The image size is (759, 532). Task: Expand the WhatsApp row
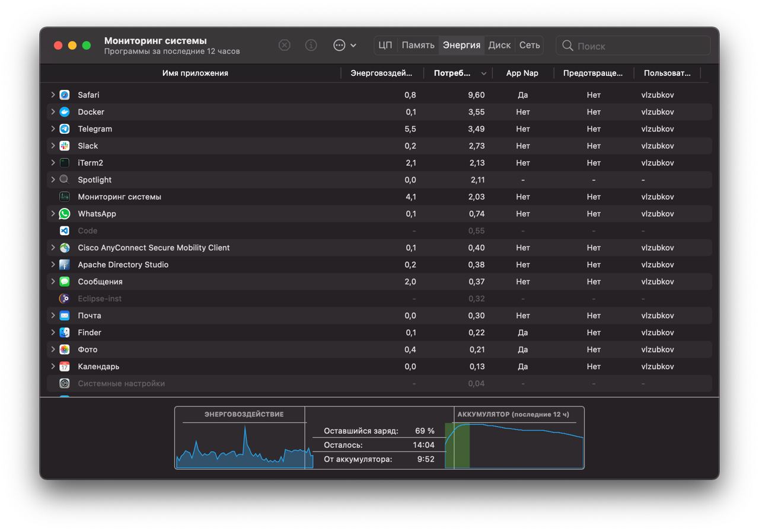coord(53,214)
